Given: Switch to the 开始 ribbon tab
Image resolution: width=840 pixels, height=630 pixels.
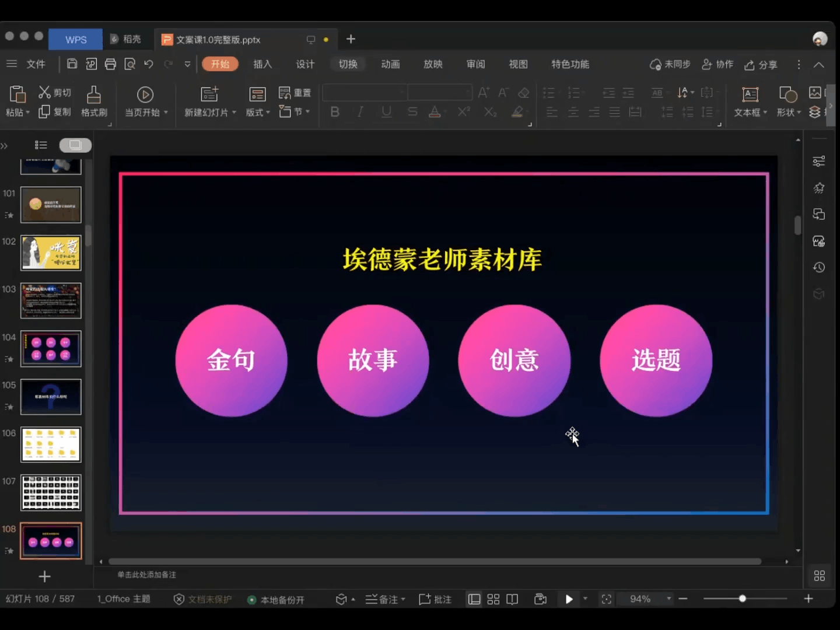Looking at the screenshot, I should (220, 64).
